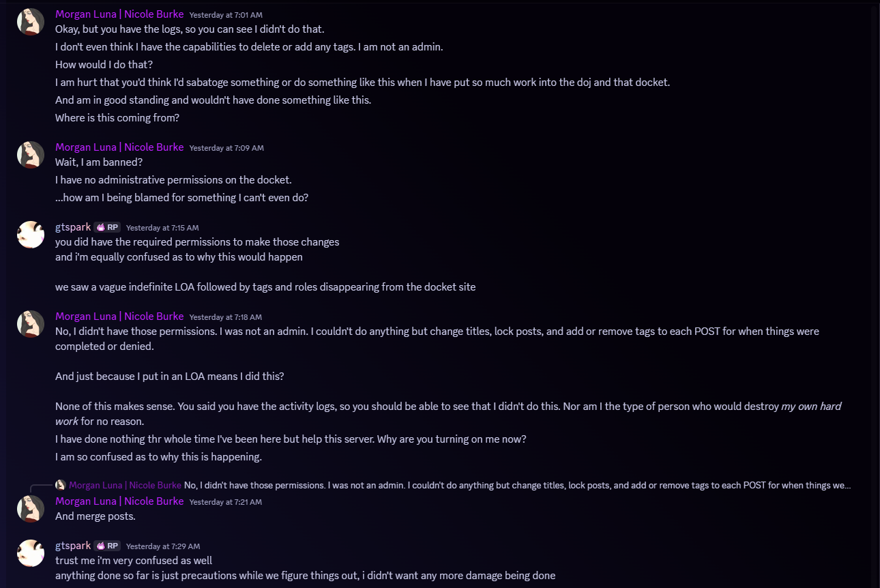Click the gtspark username on the 7:15 AM message
Image resolution: width=880 pixels, height=588 pixels.
(73, 227)
